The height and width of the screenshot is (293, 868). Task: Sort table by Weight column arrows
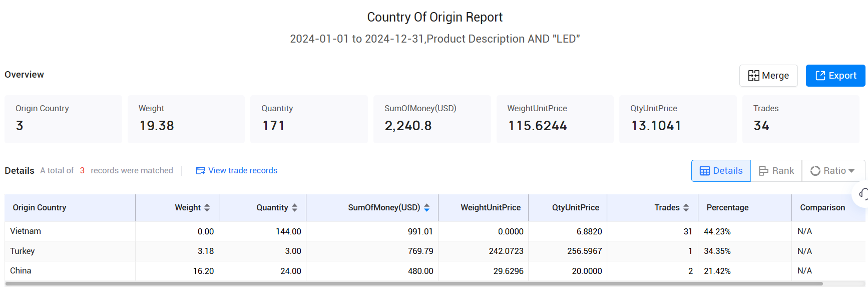pos(207,208)
